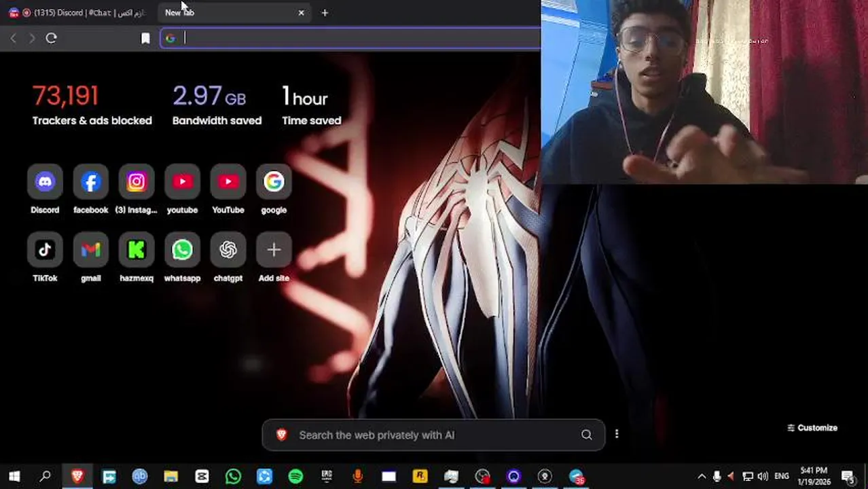Open the orange microphone app in taskbar
Screen dimensions: 868x489
tap(358, 477)
